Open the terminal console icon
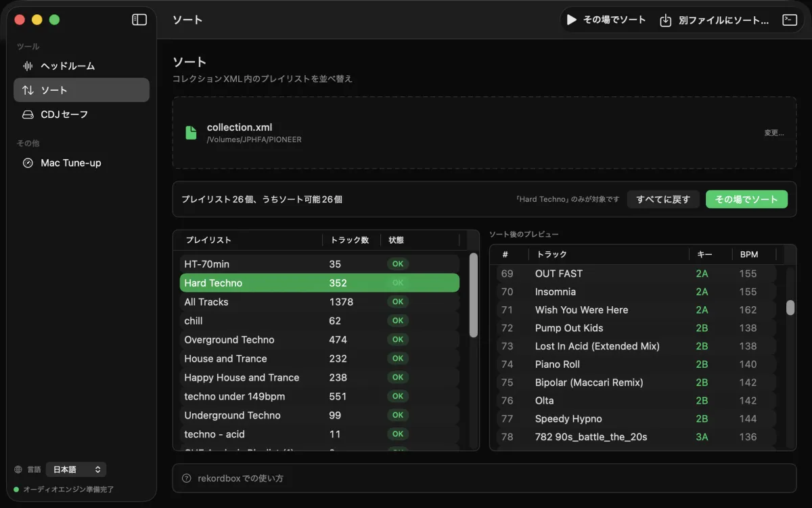 click(x=790, y=20)
